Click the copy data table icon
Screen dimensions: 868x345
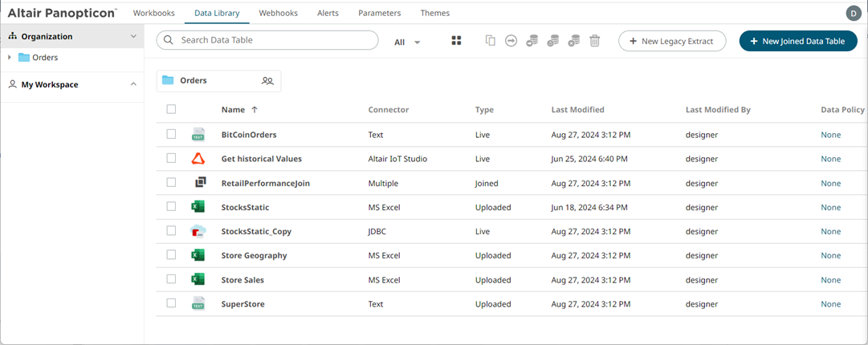click(490, 41)
